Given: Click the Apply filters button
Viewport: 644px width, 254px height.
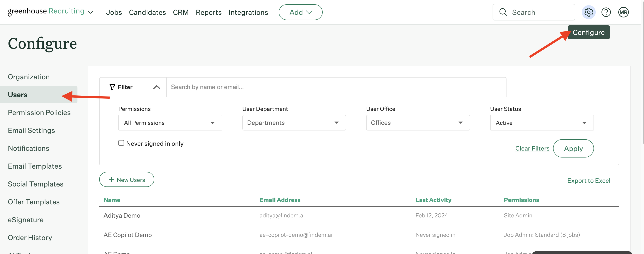Looking at the screenshot, I should click(x=573, y=148).
